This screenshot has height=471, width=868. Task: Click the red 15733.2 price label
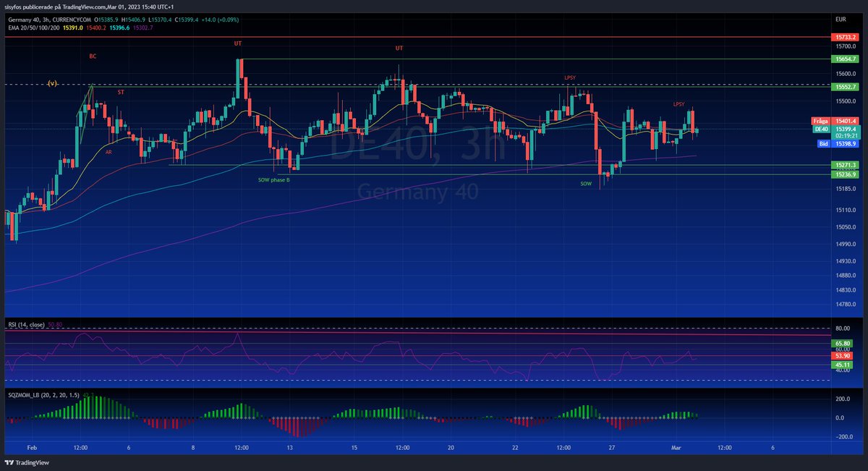(x=846, y=36)
